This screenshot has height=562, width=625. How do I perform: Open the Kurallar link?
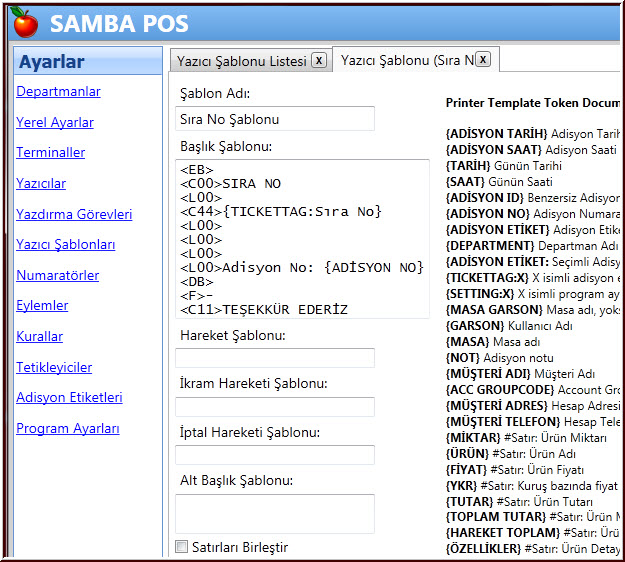[x=39, y=337]
